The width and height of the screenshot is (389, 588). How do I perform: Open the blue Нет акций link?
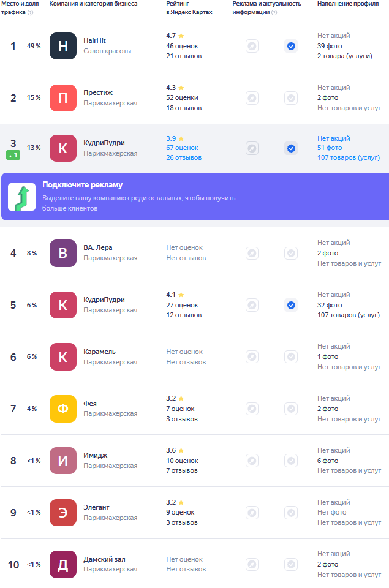click(x=333, y=138)
